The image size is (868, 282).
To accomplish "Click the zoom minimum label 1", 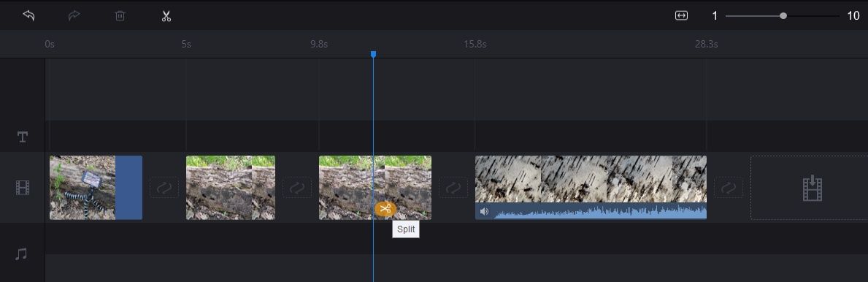I will click(x=715, y=16).
